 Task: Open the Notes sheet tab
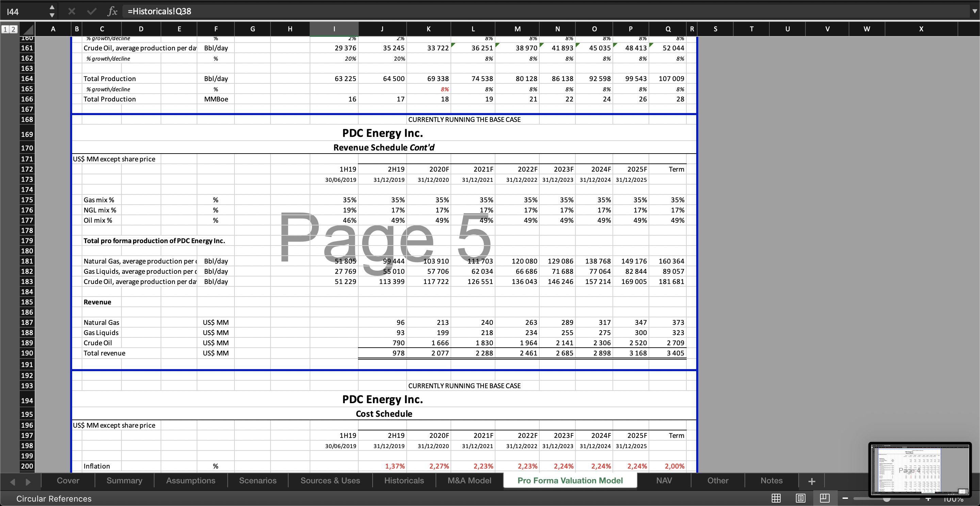point(771,480)
